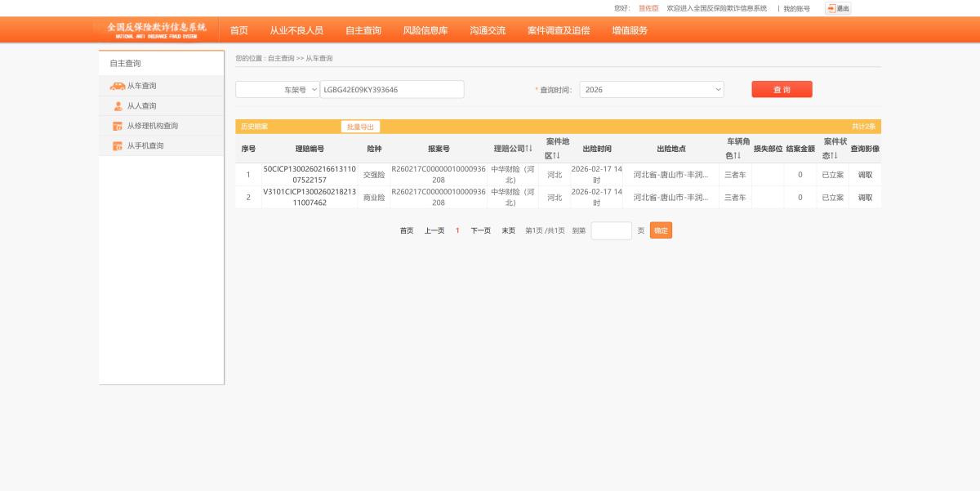Click the 交强险 cell in row 1
The image size is (980, 491).
click(x=374, y=175)
